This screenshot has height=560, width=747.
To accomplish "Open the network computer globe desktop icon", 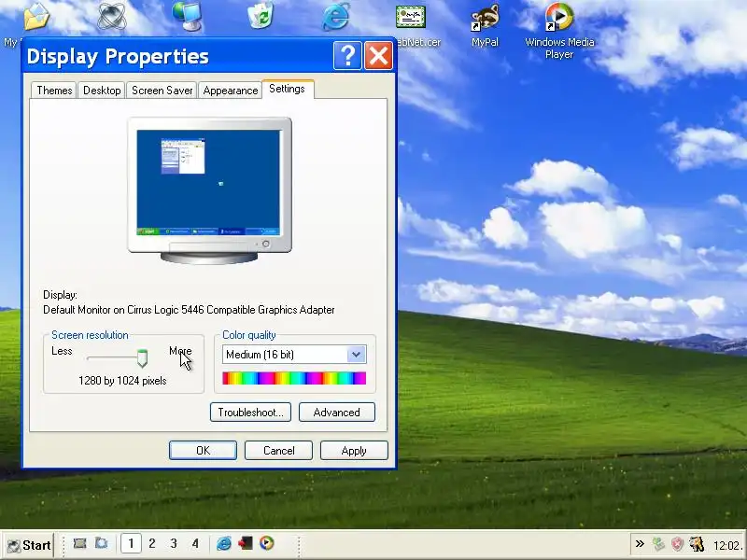I will pyautogui.click(x=187, y=16).
